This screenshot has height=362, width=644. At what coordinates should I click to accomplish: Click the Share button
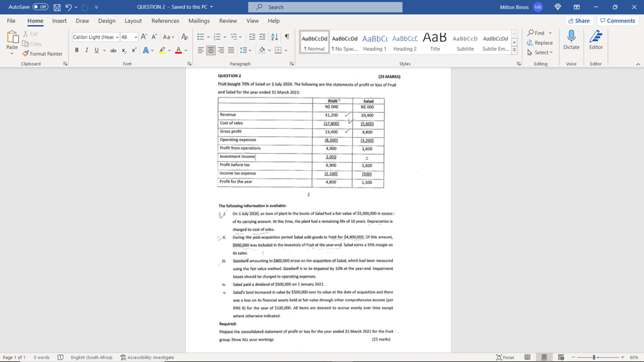click(579, 21)
